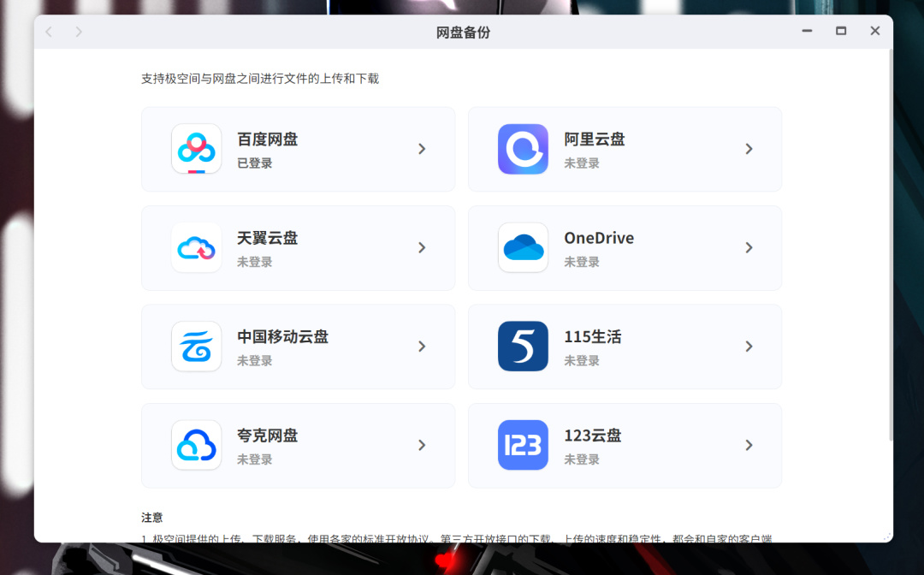Image resolution: width=924 pixels, height=575 pixels.
Task: Expand the 115生活 chevron arrow
Action: tap(749, 346)
